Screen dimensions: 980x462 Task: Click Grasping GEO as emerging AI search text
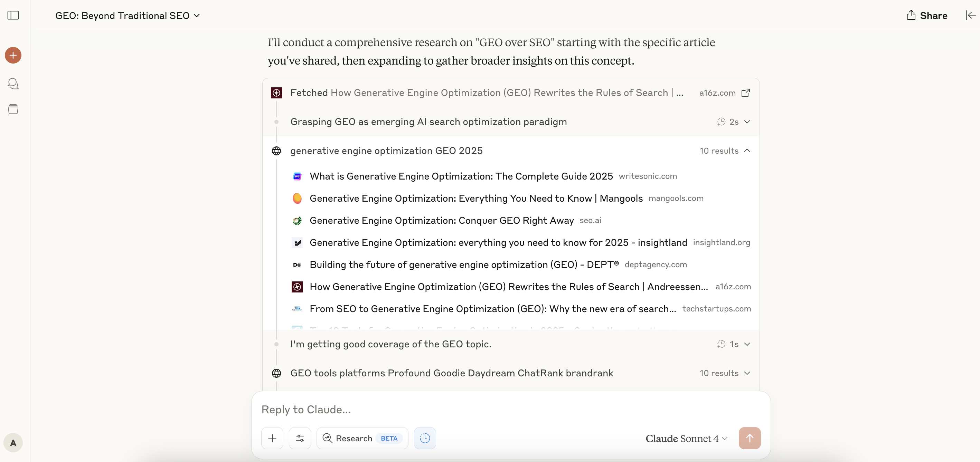[x=429, y=122]
